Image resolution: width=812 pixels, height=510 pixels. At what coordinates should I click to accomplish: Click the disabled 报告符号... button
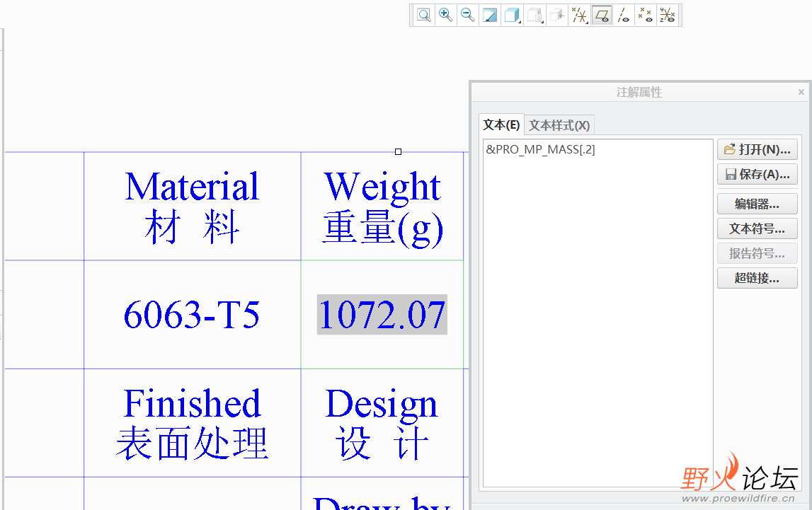tap(757, 253)
